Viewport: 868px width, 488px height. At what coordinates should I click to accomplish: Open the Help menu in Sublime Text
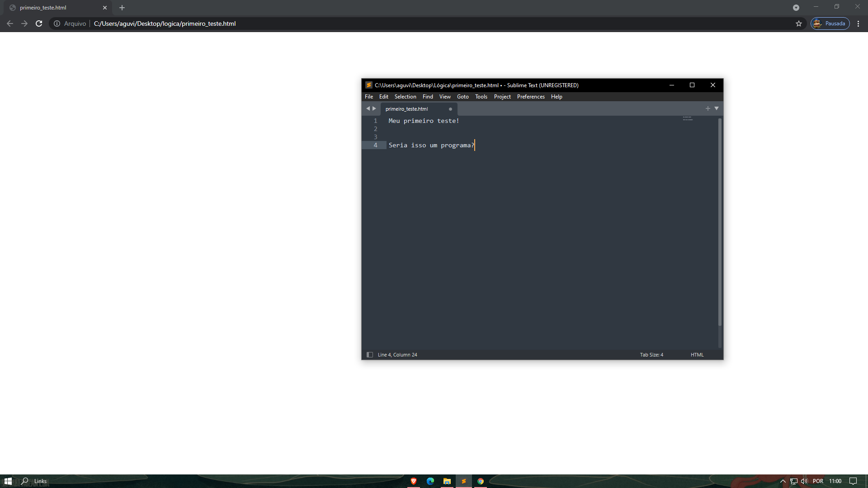[x=557, y=97]
